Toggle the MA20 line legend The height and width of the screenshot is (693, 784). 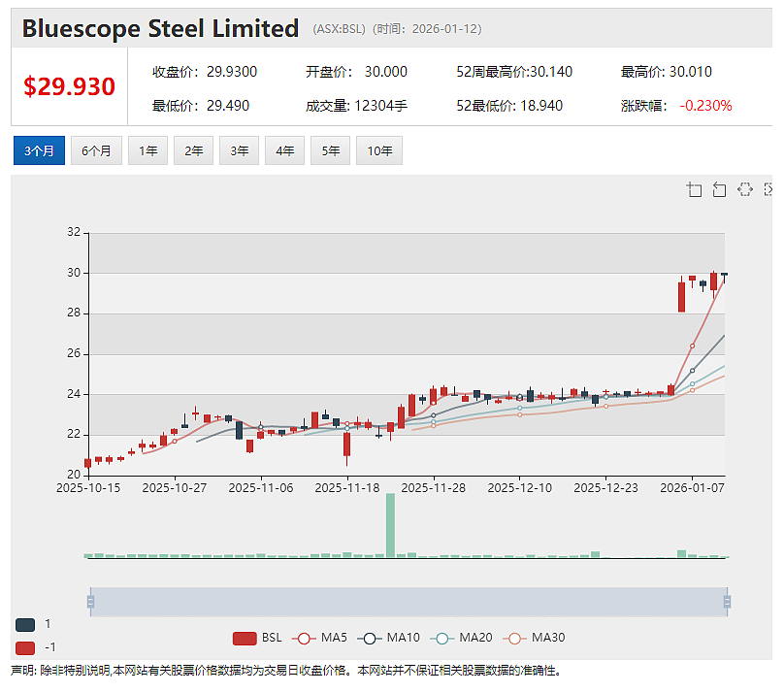pyautogui.click(x=461, y=638)
